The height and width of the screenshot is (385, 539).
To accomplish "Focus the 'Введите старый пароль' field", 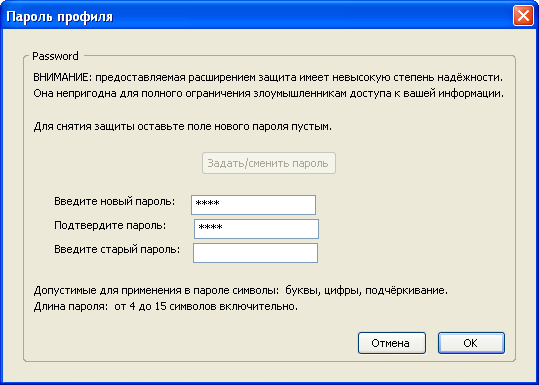I will (x=255, y=253).
